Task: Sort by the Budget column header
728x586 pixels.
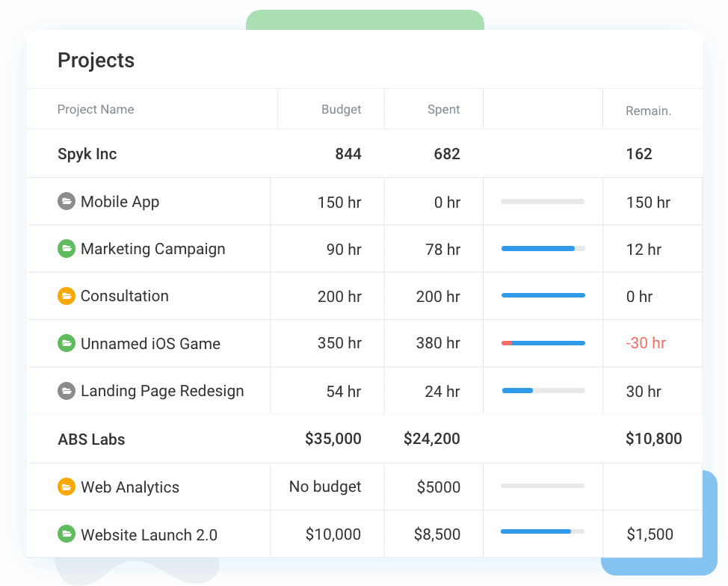Action: click(x=341, y=109)
